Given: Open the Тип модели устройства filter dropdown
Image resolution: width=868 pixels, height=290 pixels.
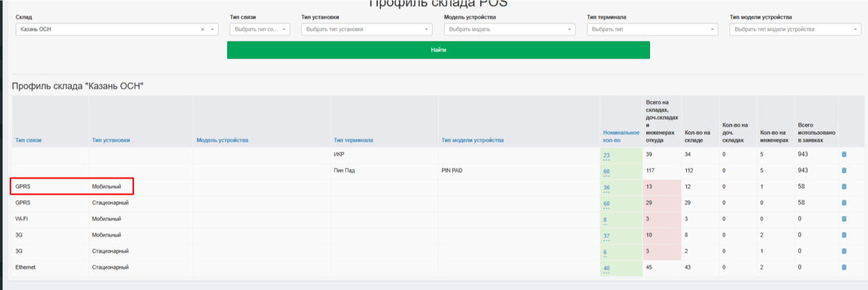Looking at the screenshot, I should point(794,30).
